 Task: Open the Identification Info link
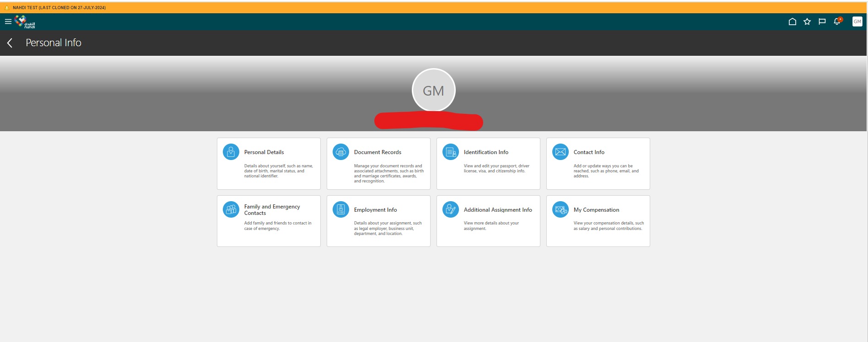click(x=486, y=152)
